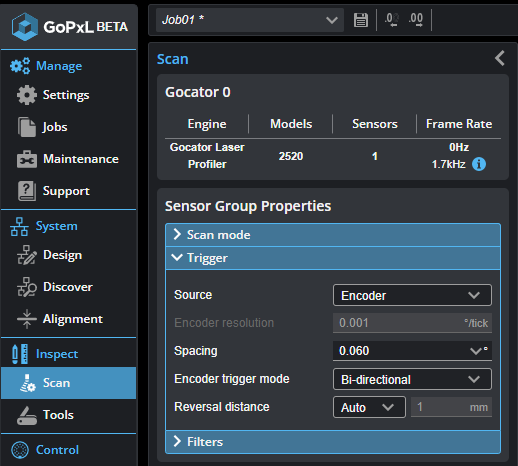Click the Frame Rate column header
The height and width of the screenshot is (466, 518).
point(459,124)
